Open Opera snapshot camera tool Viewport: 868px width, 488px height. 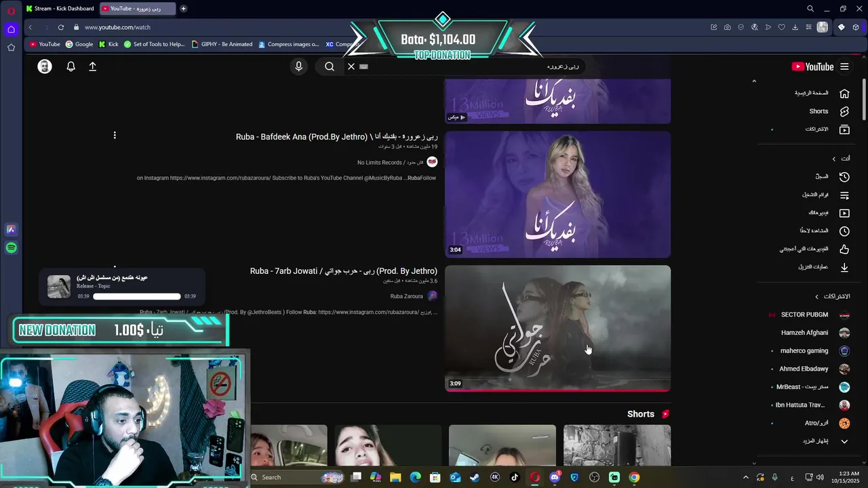click(727, 27)
